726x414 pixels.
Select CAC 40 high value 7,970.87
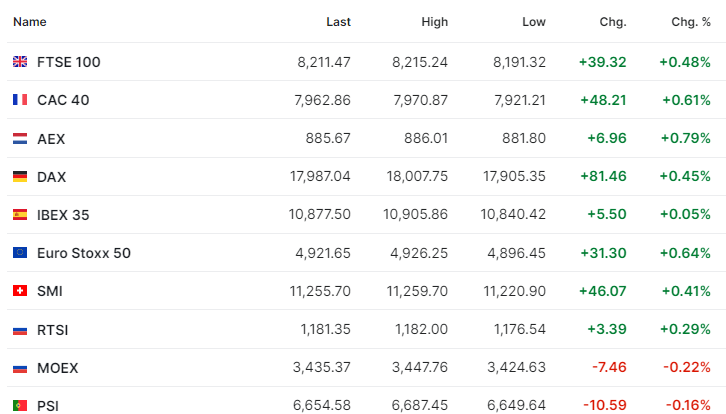click(421, 100)
